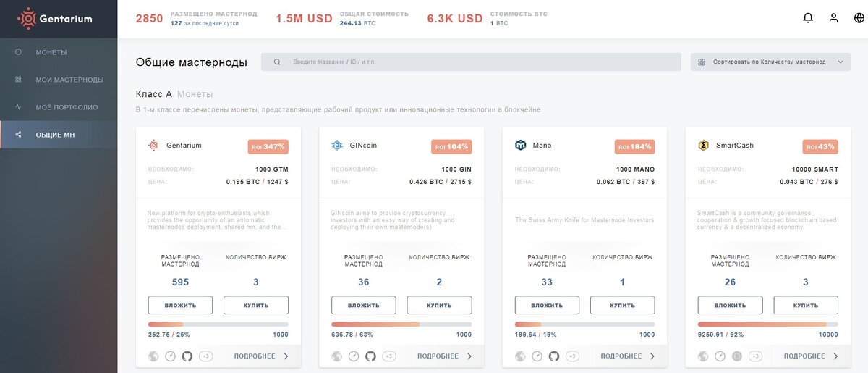Click the ROI 184% badge on Mano card
This screenshot has width=868, height=373.
[x=634, y=146]
